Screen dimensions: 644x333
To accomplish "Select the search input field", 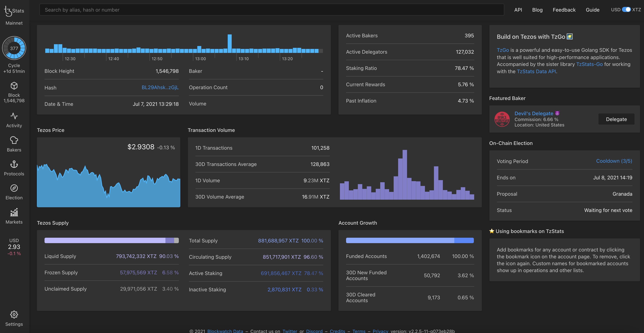I will coord(272,9).
